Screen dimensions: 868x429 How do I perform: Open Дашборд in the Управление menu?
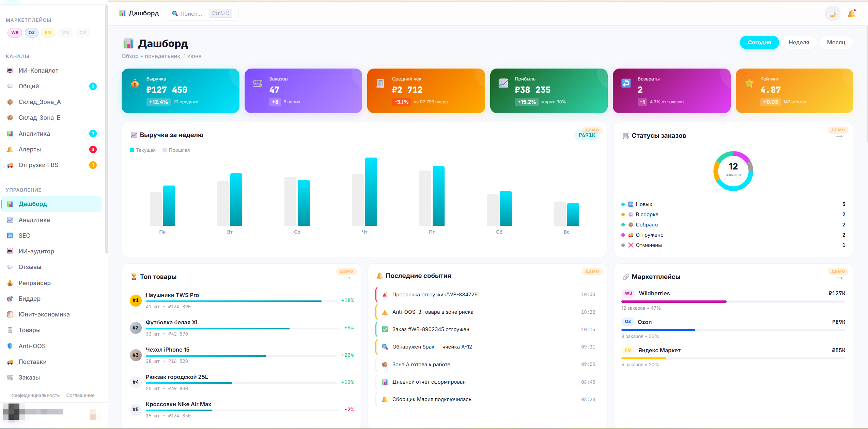tap(52, 204)
